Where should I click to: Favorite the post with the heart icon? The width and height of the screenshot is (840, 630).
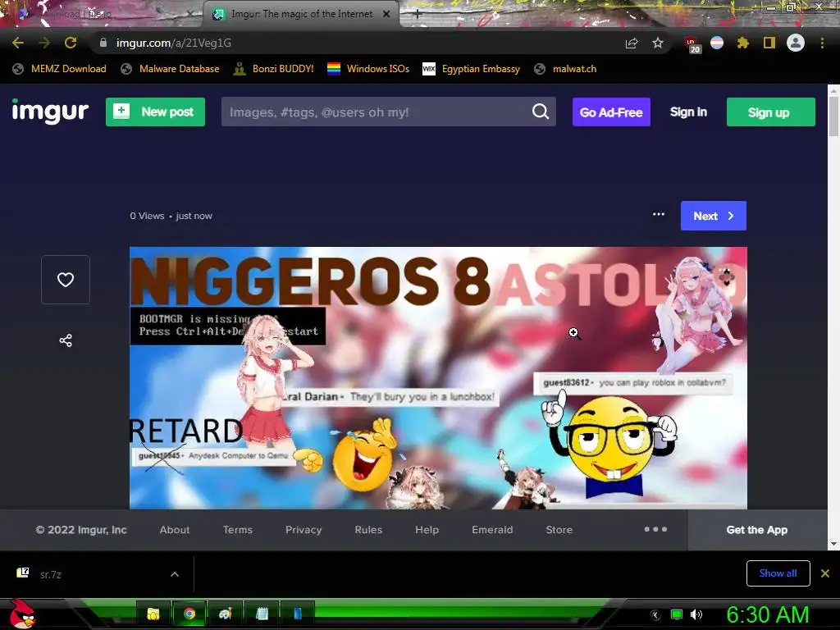[66, 280]
